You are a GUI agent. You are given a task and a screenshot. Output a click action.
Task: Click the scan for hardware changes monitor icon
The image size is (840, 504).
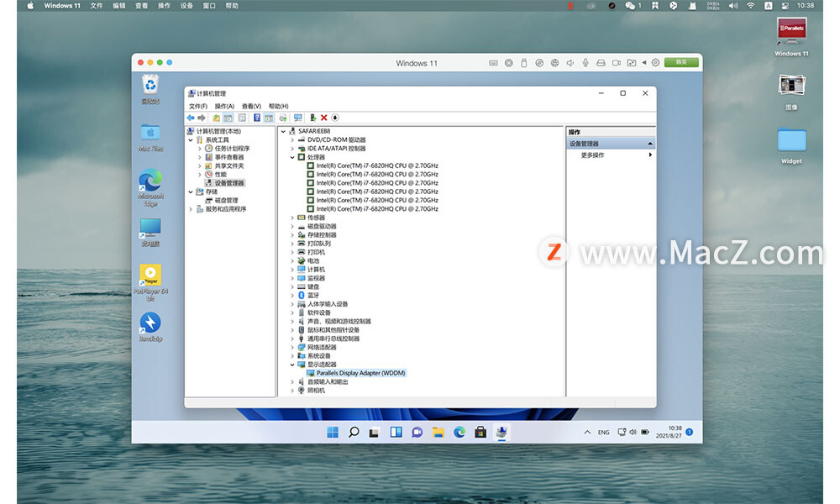coord(298,118)
